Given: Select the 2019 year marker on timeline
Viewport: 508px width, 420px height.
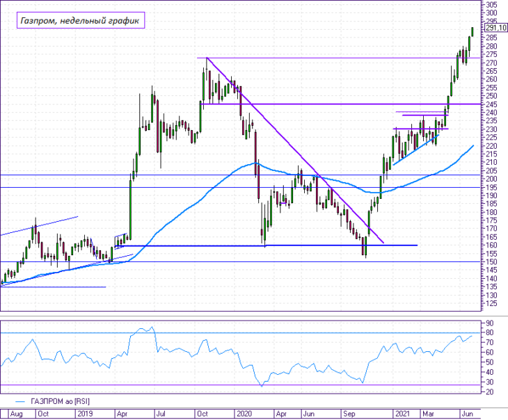Looking at the screenshot, I should coord(85,414).
